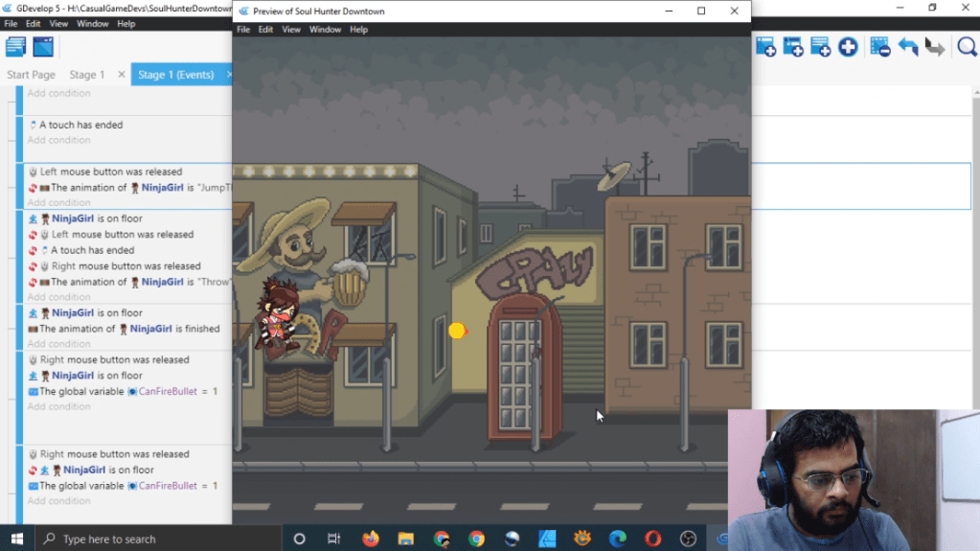This screenshot has height=551, width=980.
Task: Delete the selected event icon
Action: (x=880, y=47)
